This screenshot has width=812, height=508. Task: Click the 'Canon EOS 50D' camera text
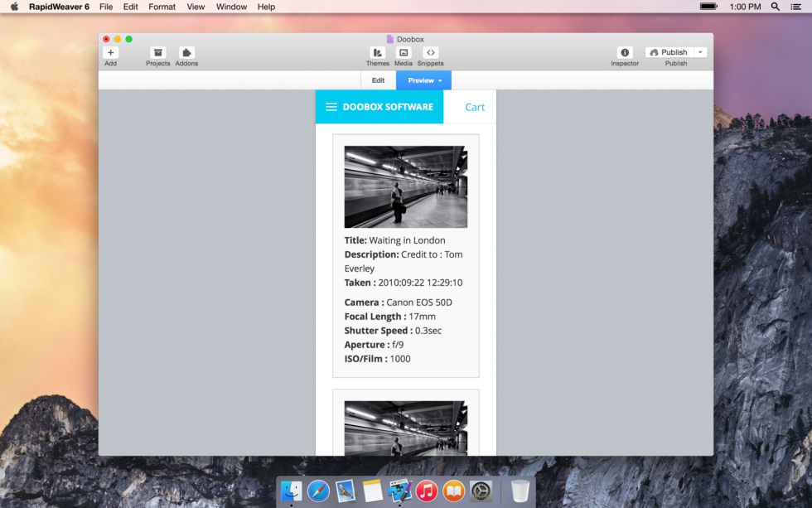click(419, 302)
